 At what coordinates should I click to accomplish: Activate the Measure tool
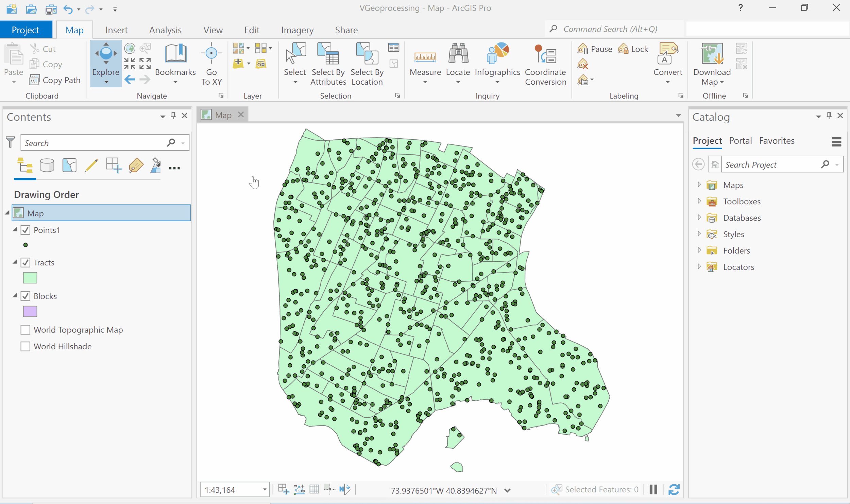[425, 63]
